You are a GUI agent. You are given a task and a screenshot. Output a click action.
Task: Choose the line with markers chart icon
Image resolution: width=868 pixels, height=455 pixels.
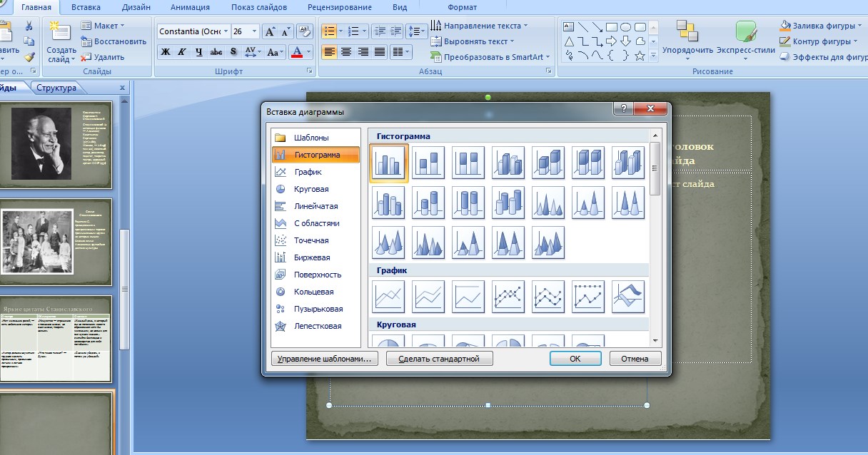click(x=508, y=297)
